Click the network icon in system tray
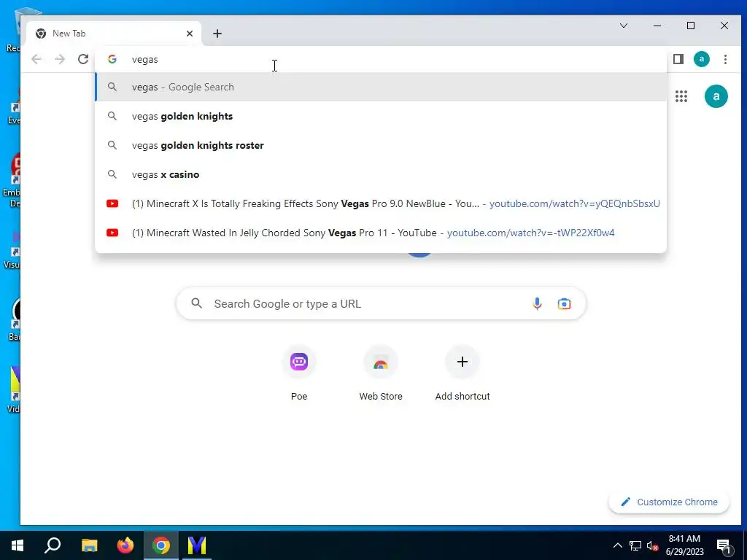747x560 pixels. click(635, 545)
